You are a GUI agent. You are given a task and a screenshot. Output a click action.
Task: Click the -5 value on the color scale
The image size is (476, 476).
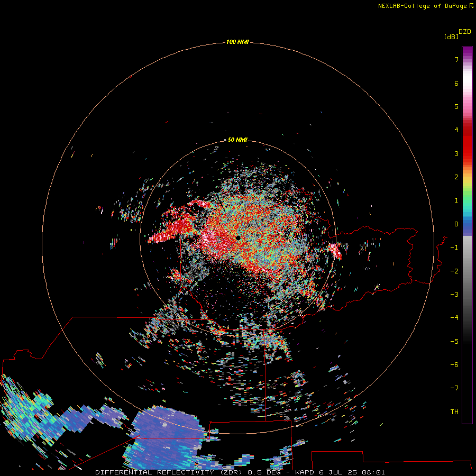454,342
